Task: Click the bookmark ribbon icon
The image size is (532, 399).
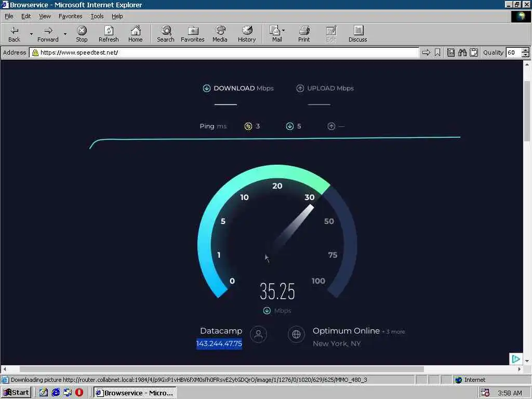Action: (437, 52)
